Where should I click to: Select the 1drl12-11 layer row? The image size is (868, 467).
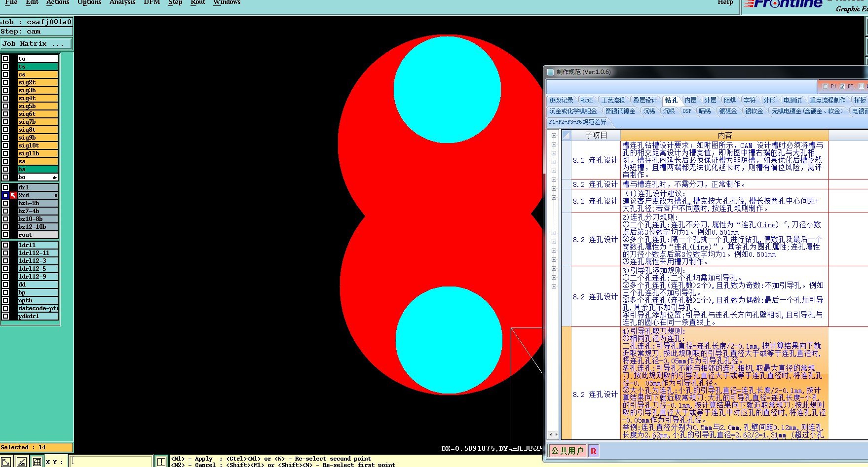[x=38, y=253]
